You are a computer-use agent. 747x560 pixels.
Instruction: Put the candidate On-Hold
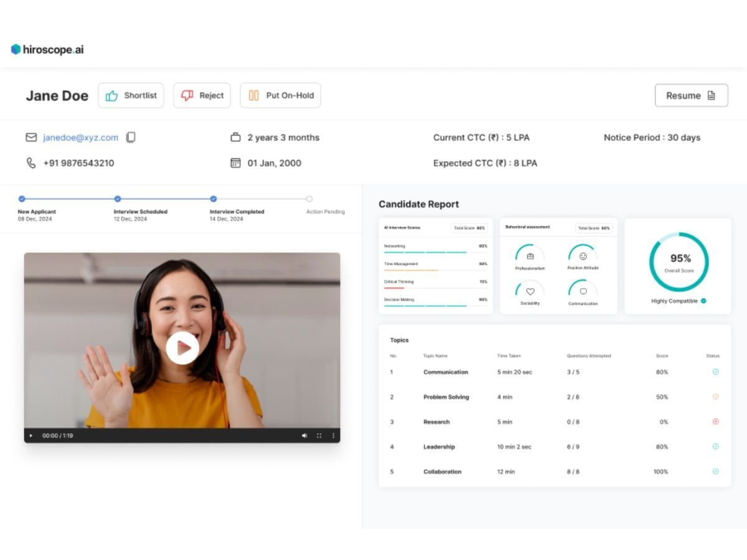[x=280, y=96]
